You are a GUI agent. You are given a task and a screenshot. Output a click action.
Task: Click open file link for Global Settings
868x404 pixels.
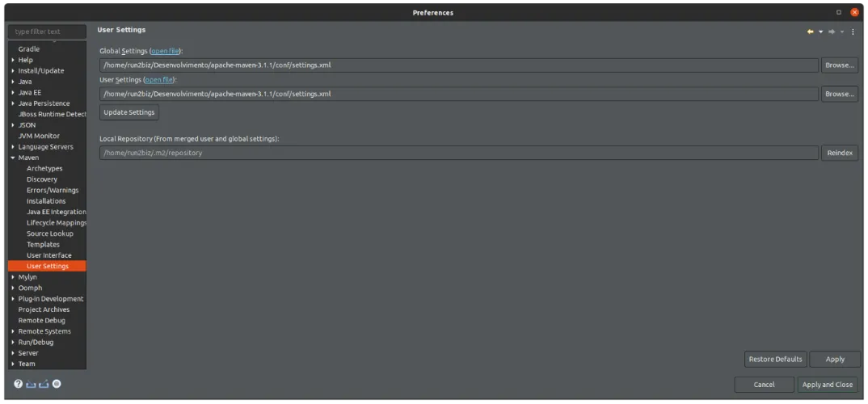click(x=165, y=51)
